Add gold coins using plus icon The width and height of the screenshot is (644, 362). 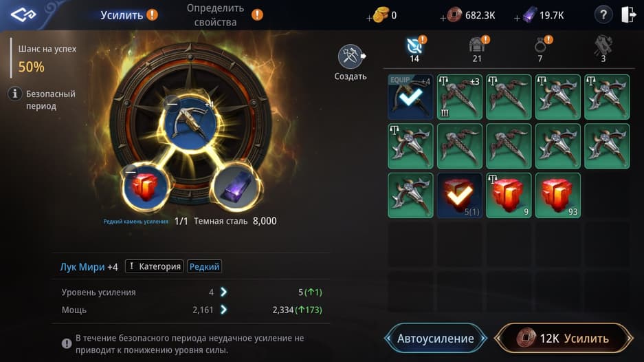pos(369,18)
